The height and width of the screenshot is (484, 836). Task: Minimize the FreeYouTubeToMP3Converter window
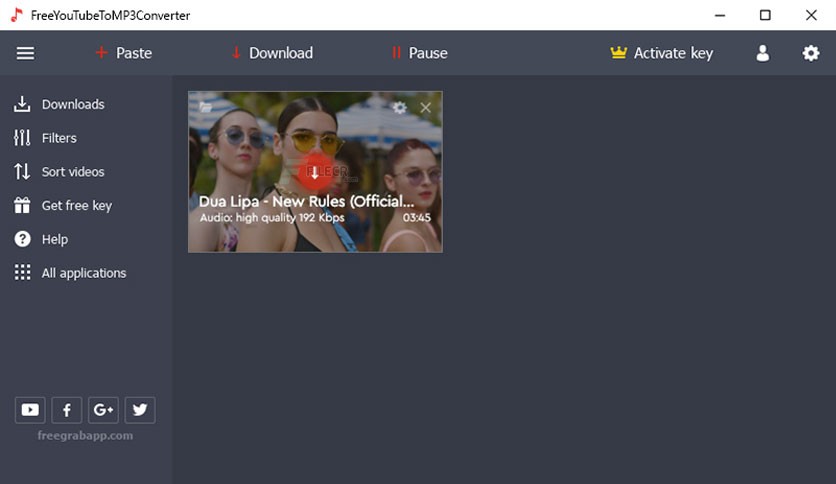point(720,15)
